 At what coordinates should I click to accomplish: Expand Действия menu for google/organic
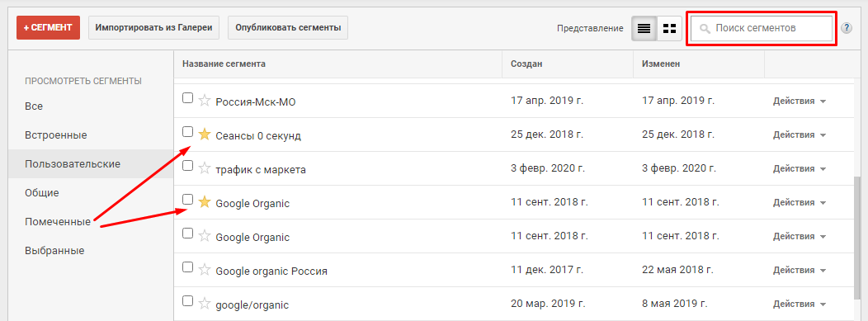pyautogui.click(x=800, y=304)
